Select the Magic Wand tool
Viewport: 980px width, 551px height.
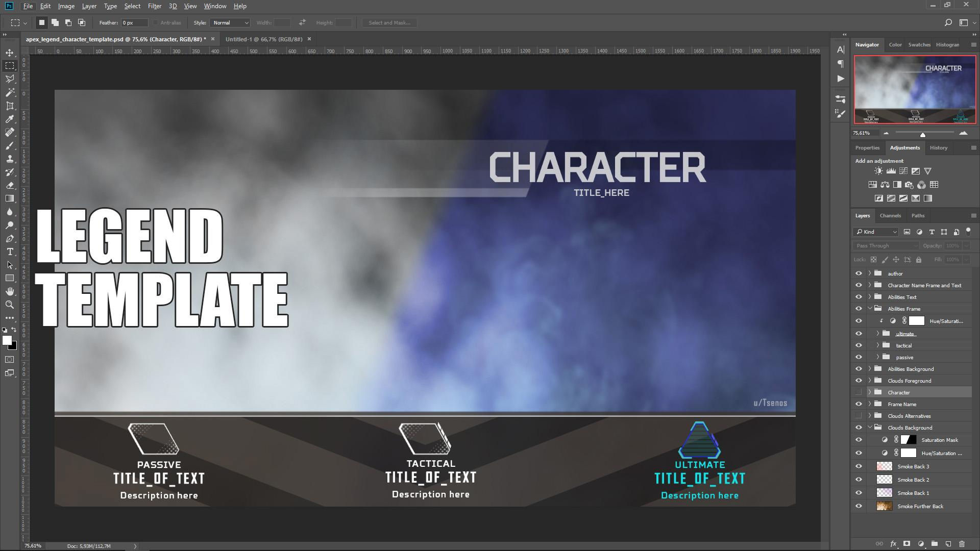(x=10, y=92)
